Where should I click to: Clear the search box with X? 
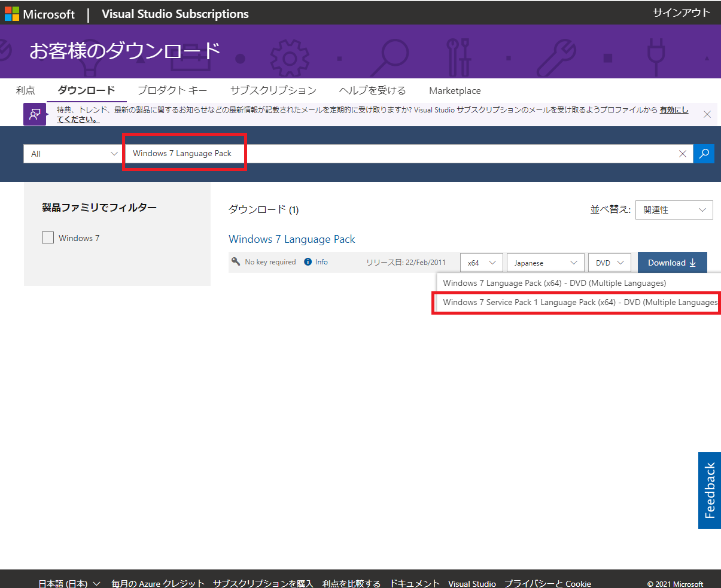[x=683, y=154]
